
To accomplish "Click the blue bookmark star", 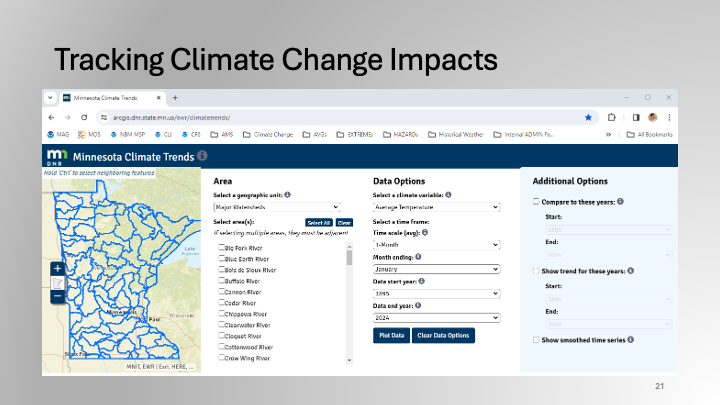I will tap(588, 118).
